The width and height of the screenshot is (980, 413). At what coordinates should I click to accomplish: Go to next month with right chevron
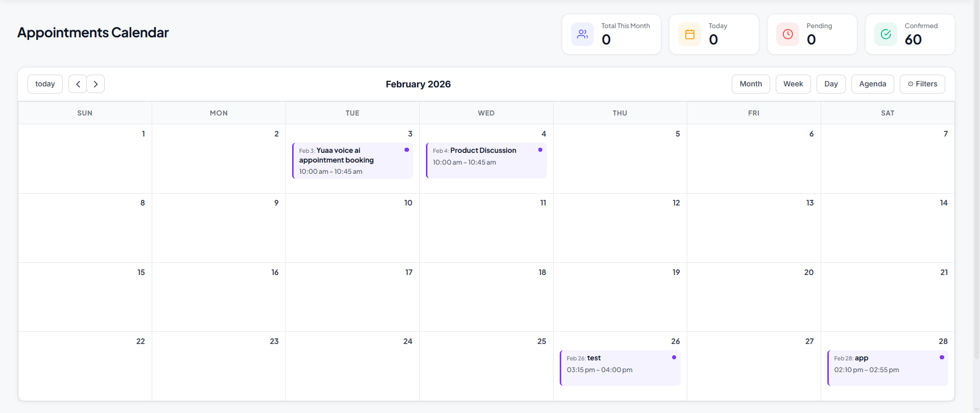[95, 84]
